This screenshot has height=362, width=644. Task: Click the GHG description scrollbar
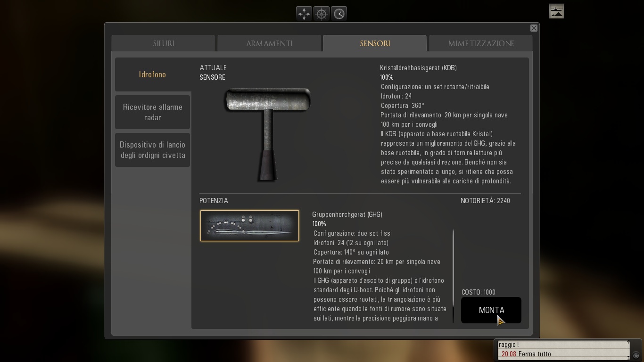click(454, 276)
